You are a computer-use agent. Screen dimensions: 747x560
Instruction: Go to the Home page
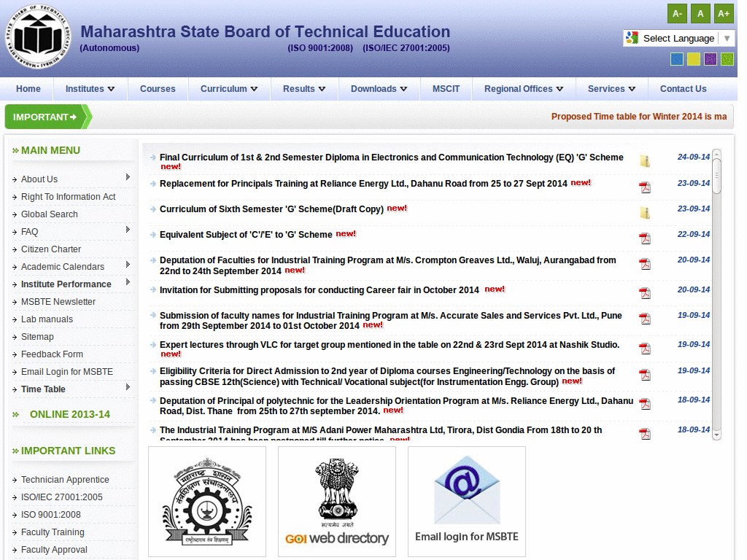[28, 89]
